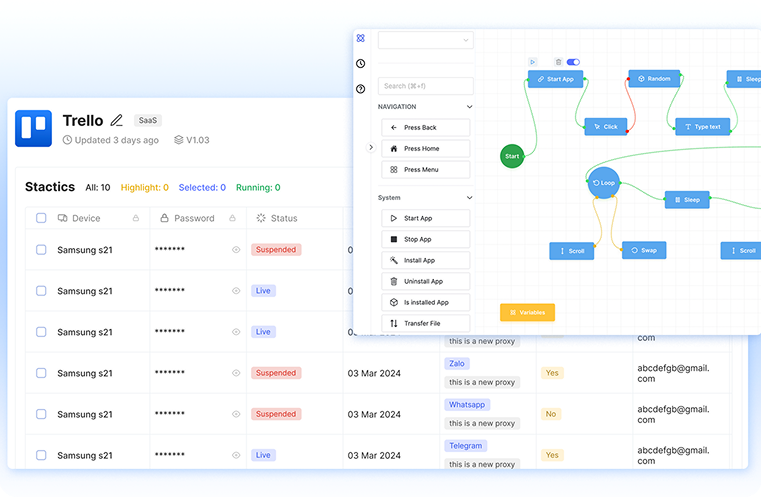
Task: Click Live status in the Telegram row
Action: coord(263,455)
